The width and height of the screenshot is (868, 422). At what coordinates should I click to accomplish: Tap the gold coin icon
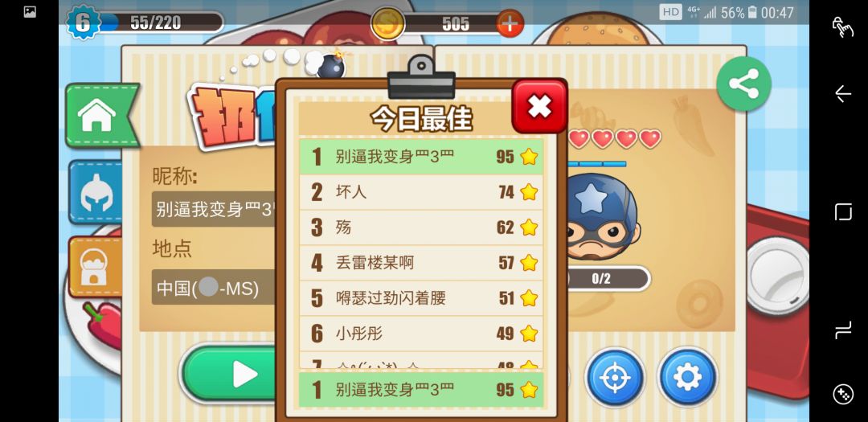pos(387,23)
